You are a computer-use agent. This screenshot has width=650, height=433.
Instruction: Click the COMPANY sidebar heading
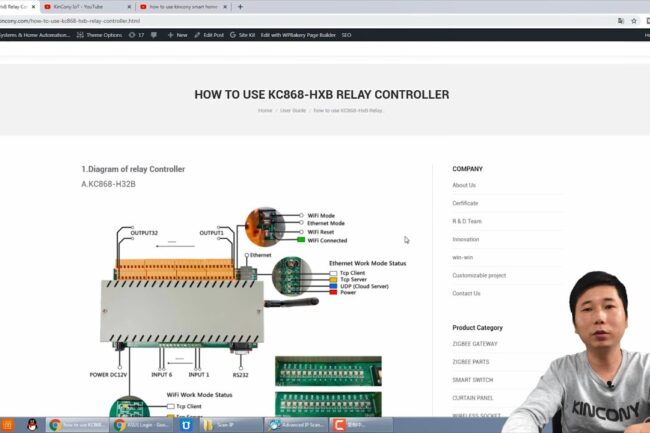click(467, 169)
